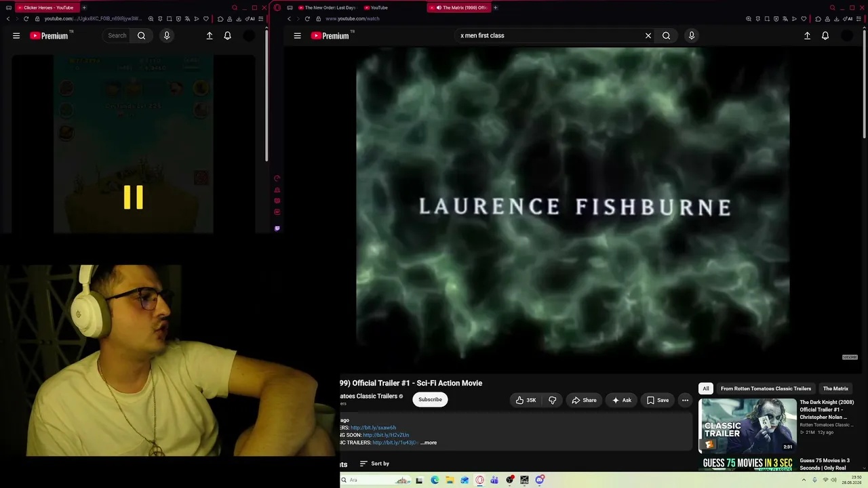Like the video with 35K likes
The image size is (868, 488).
(x=526, y=400)
